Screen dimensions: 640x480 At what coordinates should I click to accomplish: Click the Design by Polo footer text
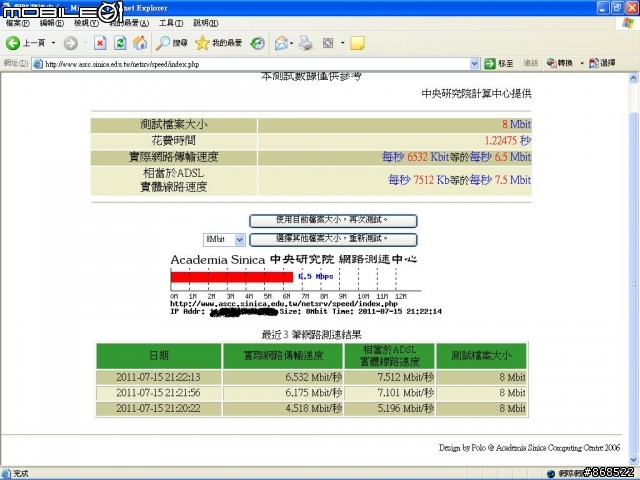(529, 448)
